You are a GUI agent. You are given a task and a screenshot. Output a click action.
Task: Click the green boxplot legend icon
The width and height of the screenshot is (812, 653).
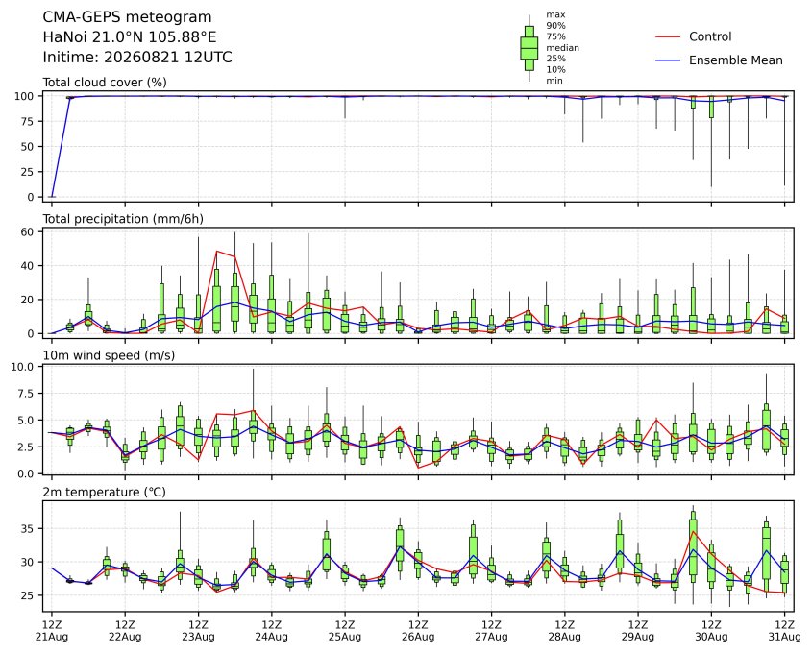(x=529, y=48)
